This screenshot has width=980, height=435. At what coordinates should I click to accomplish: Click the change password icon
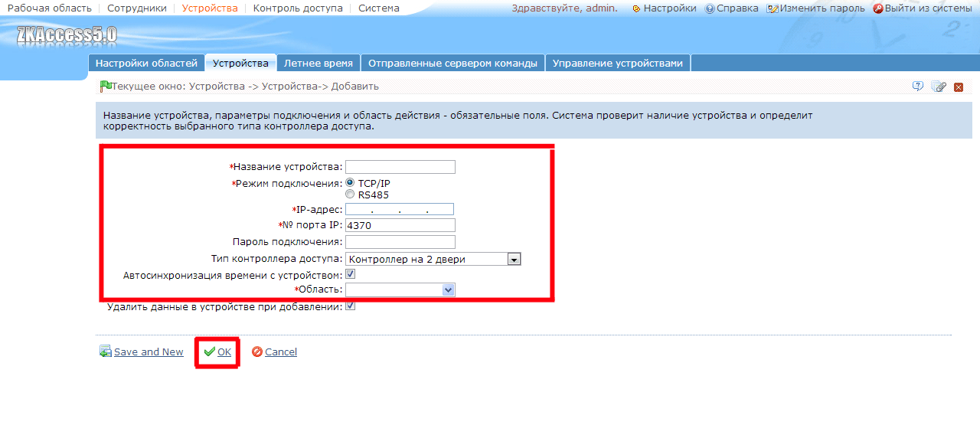tap(773, 8)
